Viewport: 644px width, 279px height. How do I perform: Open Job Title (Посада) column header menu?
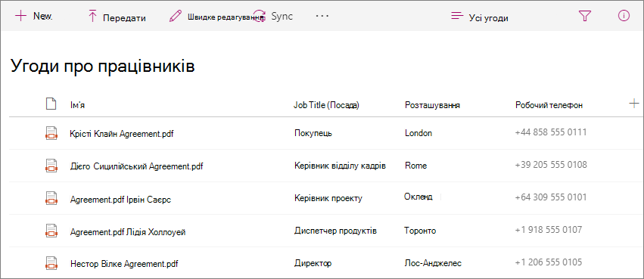point(326,105)
